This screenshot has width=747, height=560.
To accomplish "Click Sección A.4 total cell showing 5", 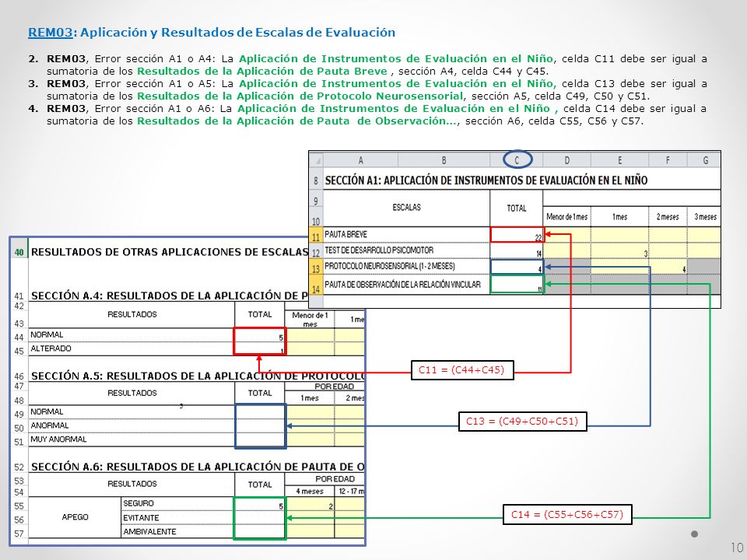I will click(260, 335).
